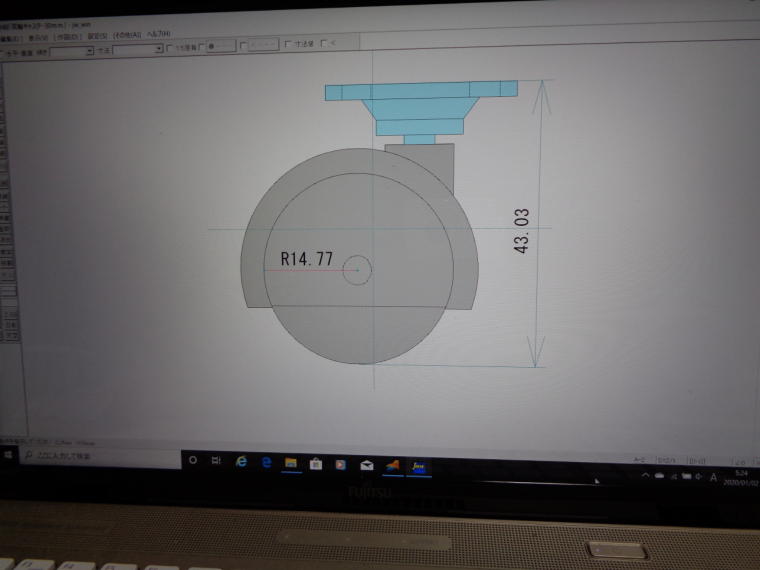Expand the 寸法 dimension dropdown

pyautogui.click(x=158, y=48)
